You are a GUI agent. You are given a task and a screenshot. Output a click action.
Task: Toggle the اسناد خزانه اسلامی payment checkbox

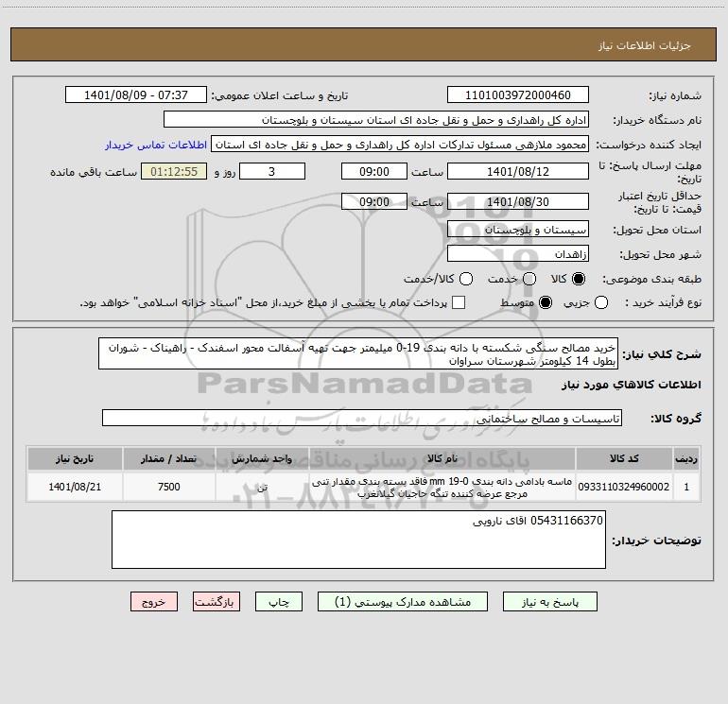459,302
